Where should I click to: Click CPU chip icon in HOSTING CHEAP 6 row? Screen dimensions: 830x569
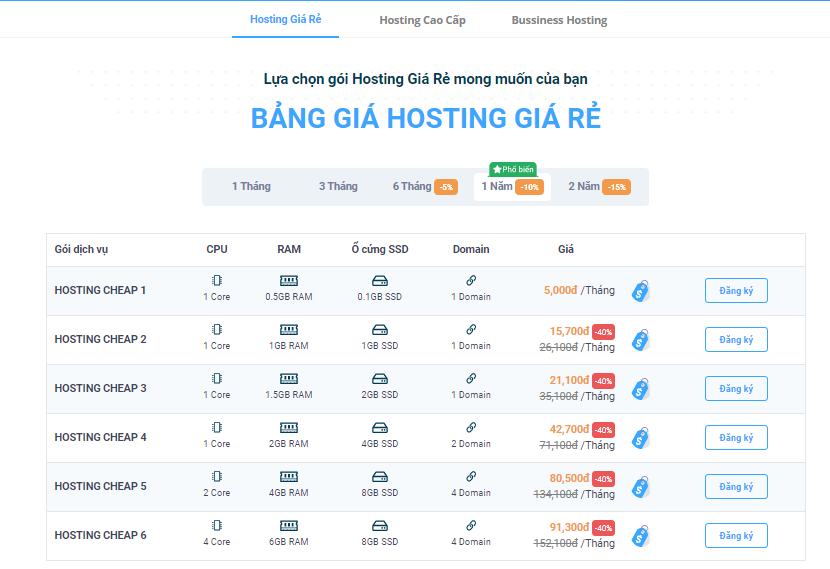[x=216, y=525]
